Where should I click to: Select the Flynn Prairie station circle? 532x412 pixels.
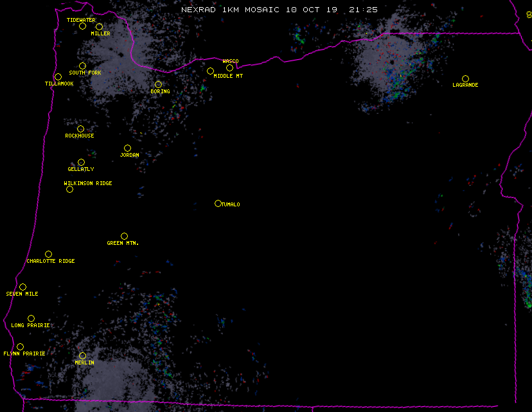(x=20, y=347)
